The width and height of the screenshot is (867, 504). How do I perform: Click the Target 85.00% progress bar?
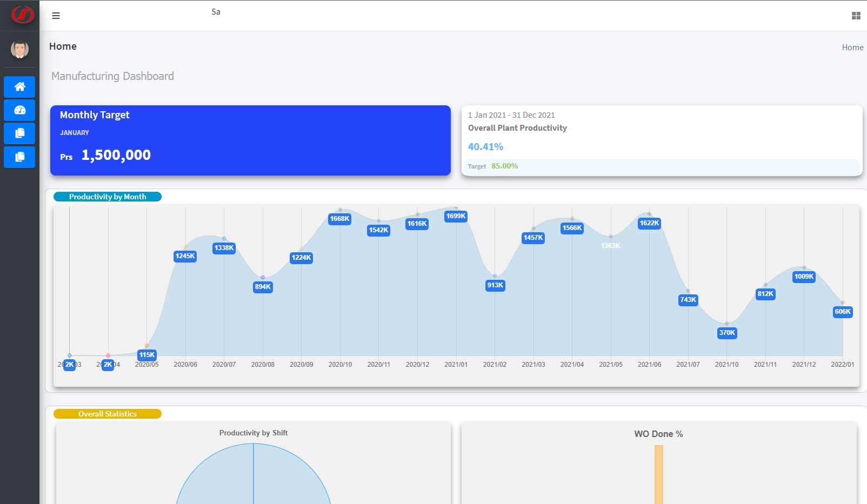[662, 166]
